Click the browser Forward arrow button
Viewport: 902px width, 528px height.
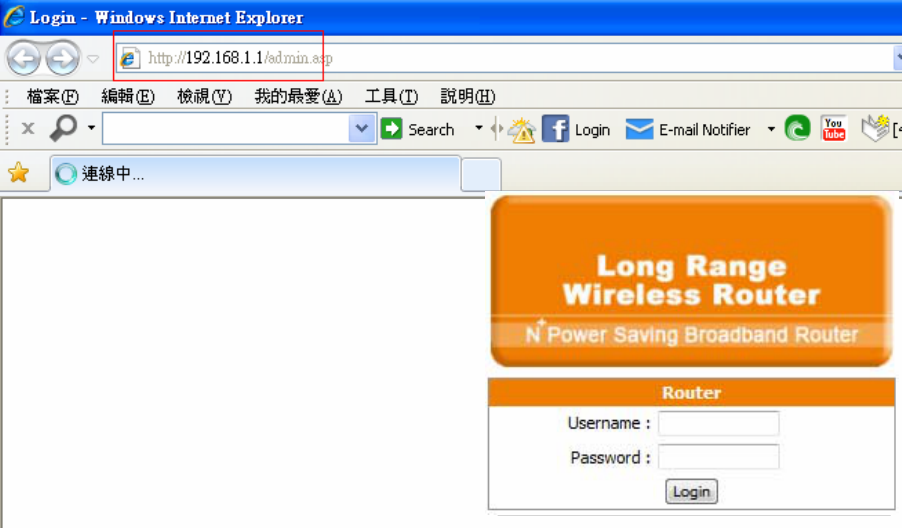(x=63, y=58)
